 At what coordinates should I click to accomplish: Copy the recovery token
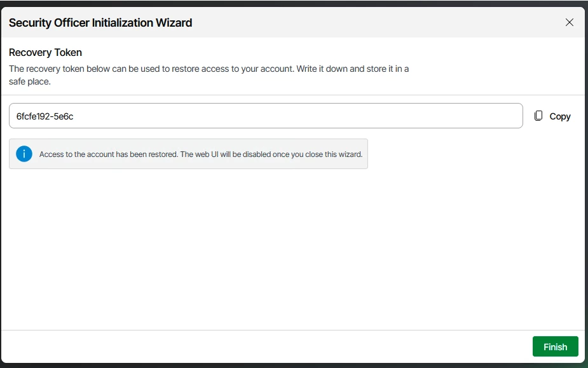click(x=552, y=116)
